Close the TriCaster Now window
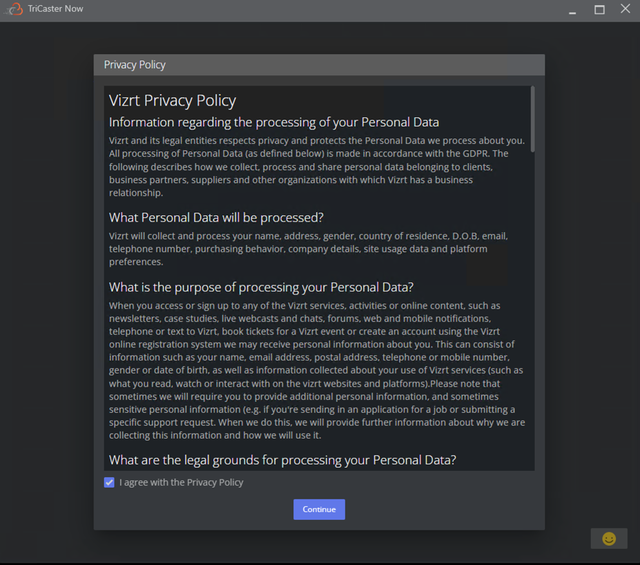Viewport: 640px width, 565px height. [x=625, y=9]
